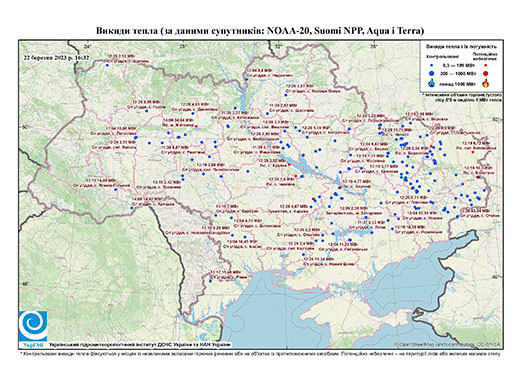
Task: Click the footnote text below the map
Action: pos(260,353)
